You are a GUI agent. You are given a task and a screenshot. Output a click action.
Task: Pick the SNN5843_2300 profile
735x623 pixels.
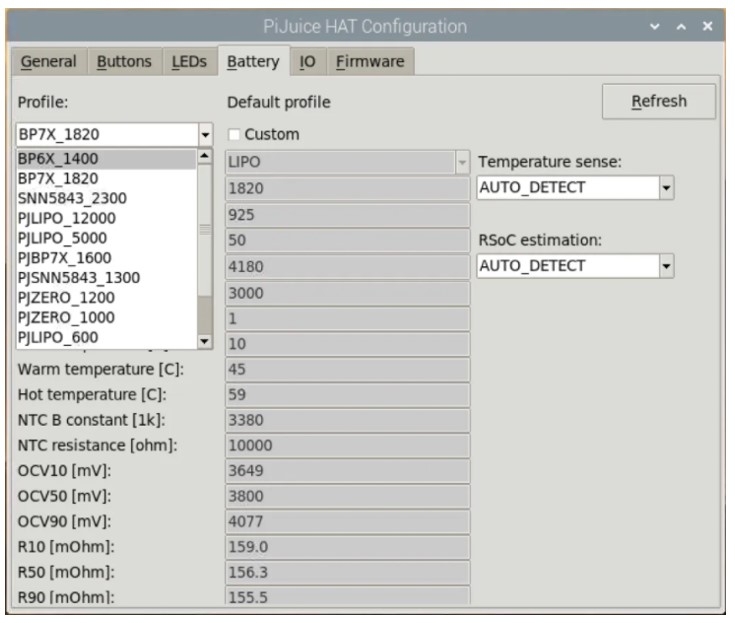106,198
